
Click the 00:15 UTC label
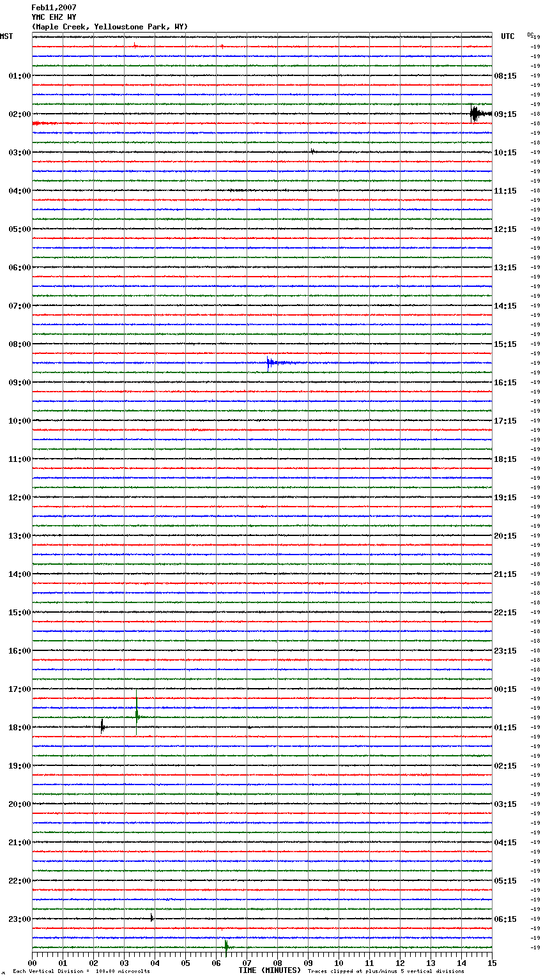(x=505, y=689)
